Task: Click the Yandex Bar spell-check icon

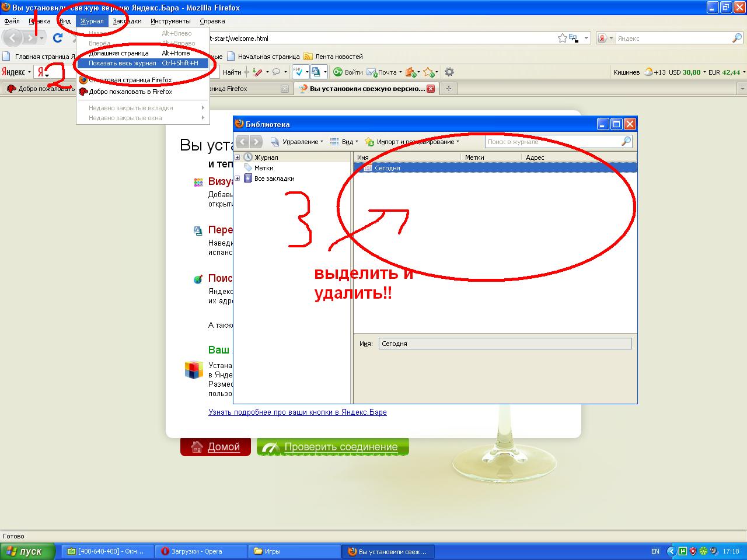Action: coord(298,72)
